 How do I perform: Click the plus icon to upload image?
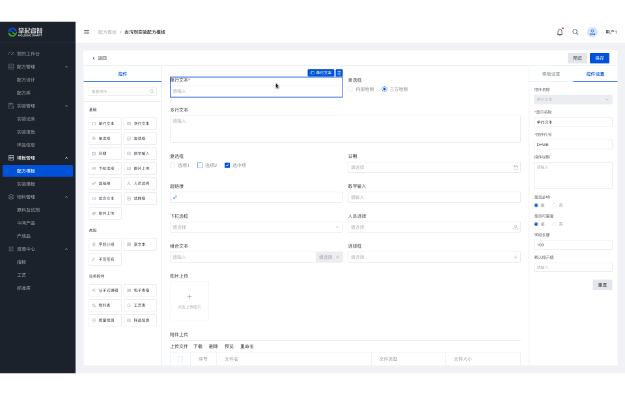tap(189, 297)
